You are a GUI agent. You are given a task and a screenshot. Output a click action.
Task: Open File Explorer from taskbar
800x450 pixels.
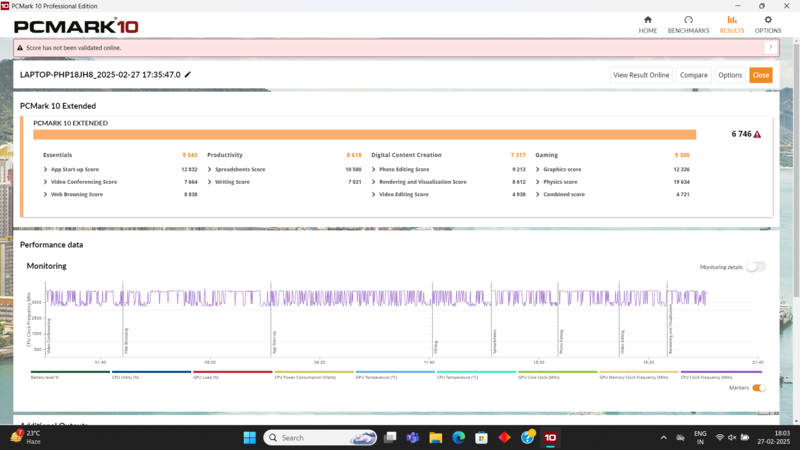coord(435,437)
